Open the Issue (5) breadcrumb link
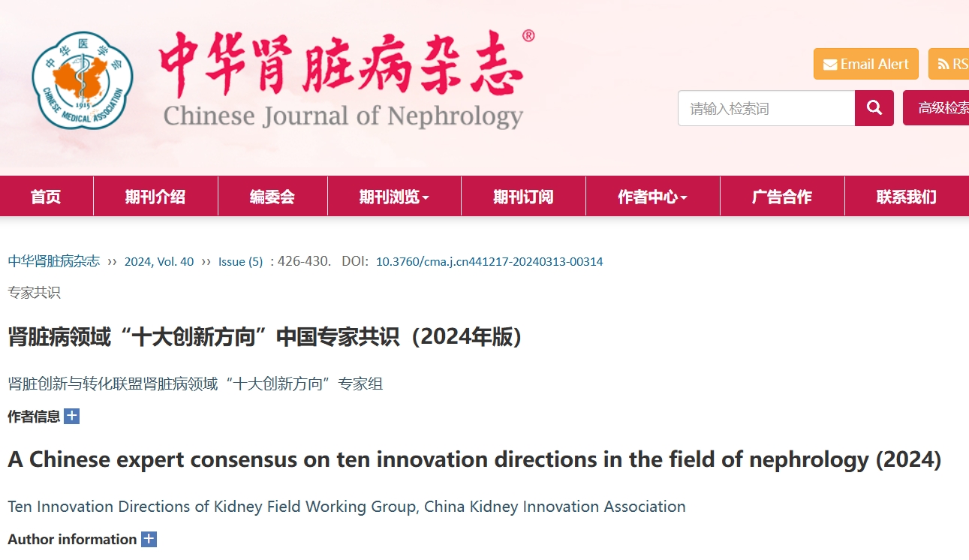969x560 pixels. coord(241,262)
